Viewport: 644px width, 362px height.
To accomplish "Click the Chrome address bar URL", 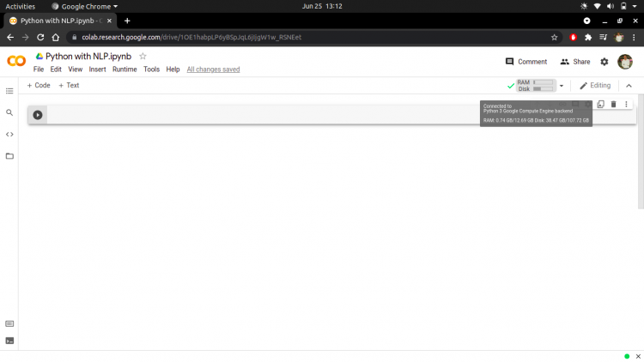I will coord(191,38).
